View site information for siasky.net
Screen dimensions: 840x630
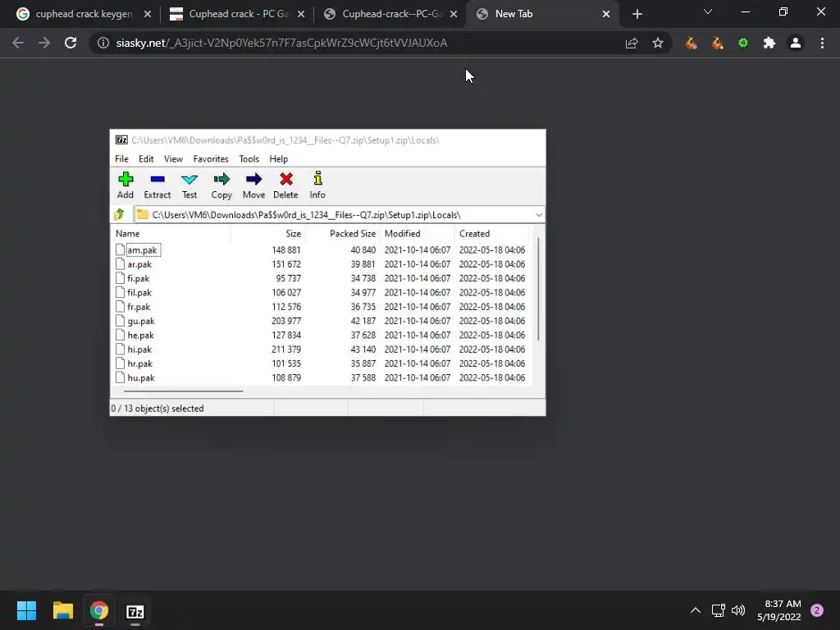[103, 43]
